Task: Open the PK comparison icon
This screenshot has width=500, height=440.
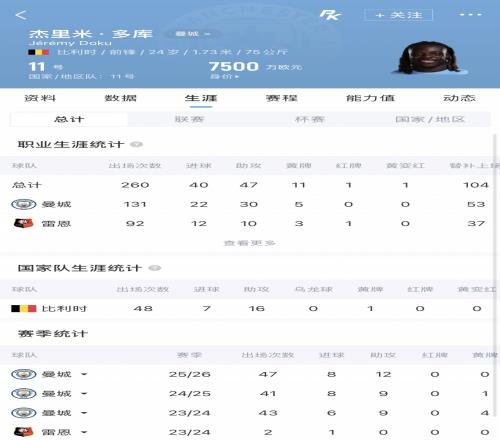Action: pos(330,15)
